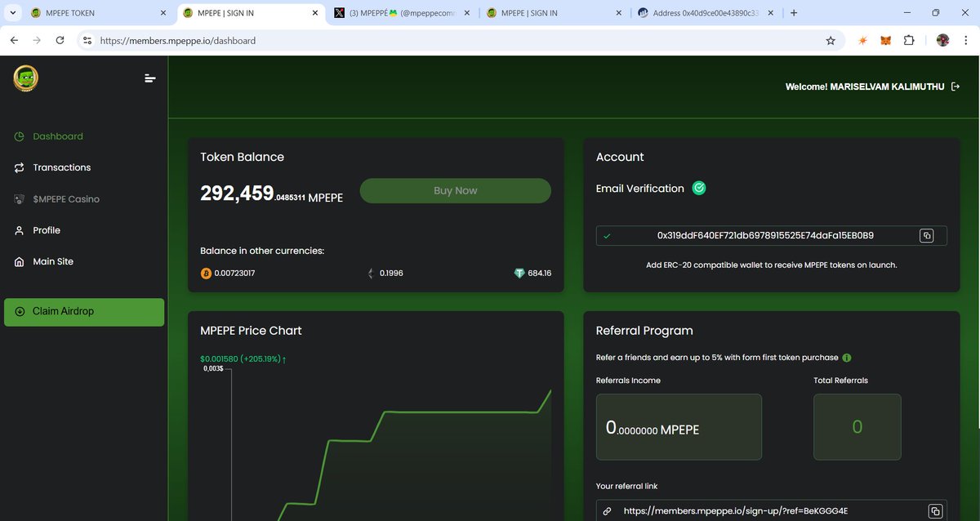This screenshot has width=980, height=521.
Task: Click the Tether balance icon
Action: click(x=519, y=273)
